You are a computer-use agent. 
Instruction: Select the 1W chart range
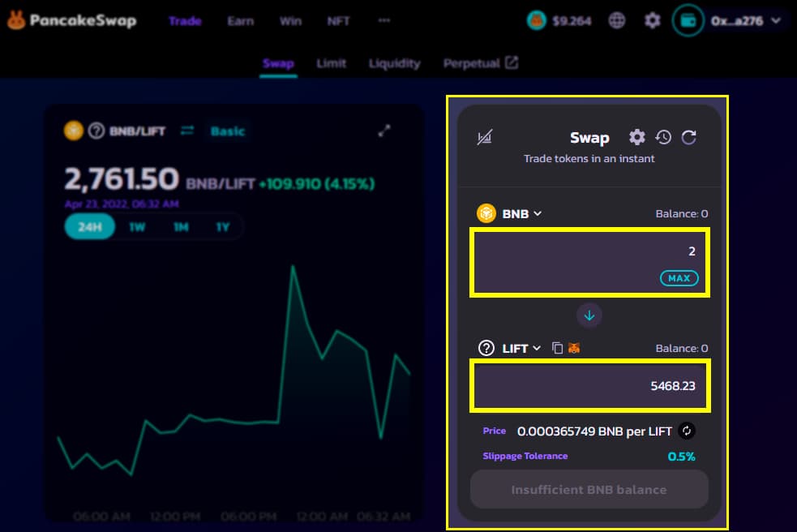tap(137, 227)
